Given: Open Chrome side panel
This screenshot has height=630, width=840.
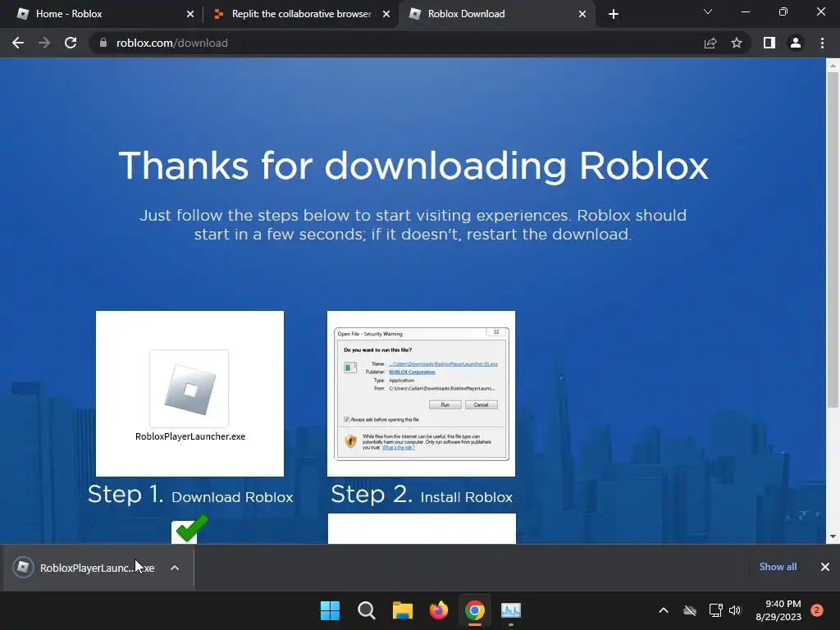Looking at the screenshot, I should (x=769, y=43).
